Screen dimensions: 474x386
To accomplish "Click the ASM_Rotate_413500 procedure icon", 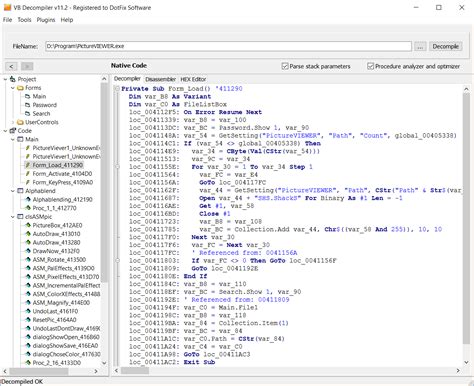I will click(x=28, y=260).
